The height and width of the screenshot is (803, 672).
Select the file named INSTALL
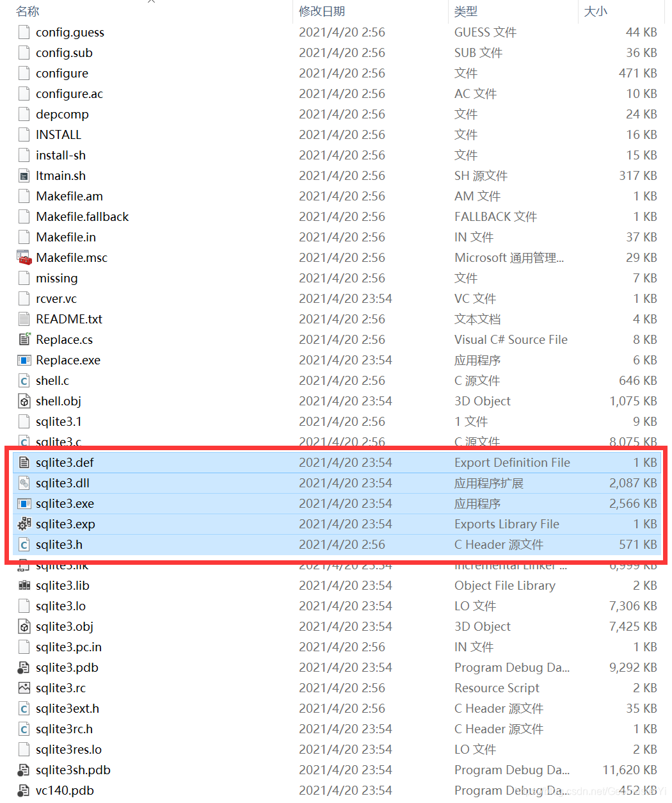coord(58,134)
